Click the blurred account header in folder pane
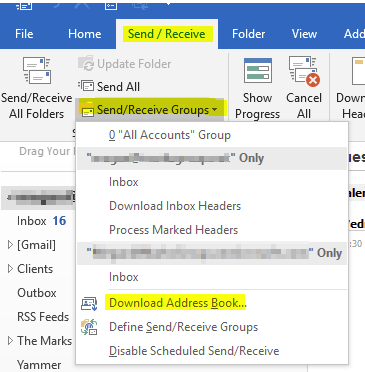365x372 pixels. (38, 197)
